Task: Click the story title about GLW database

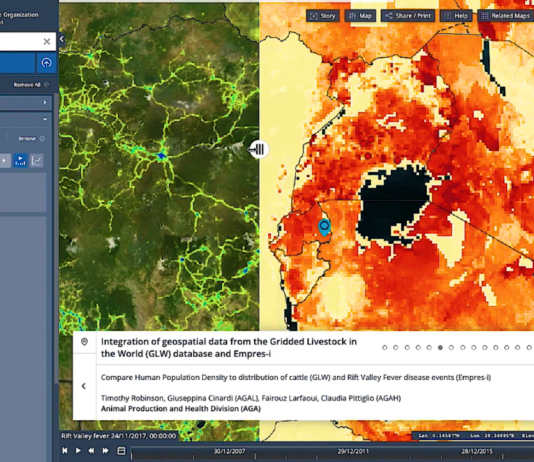Action: 229,348
